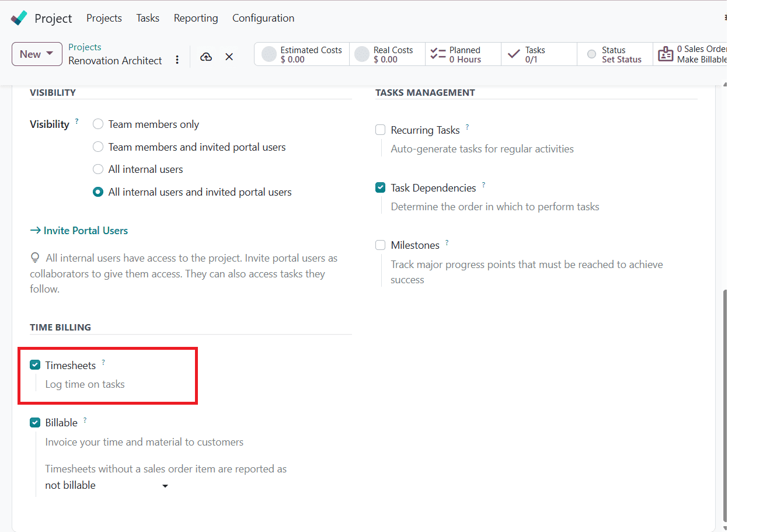This screenshot has height=532, width=763.
Task: Click the Sales Orders badge icon
Action: tap(666, 54)
